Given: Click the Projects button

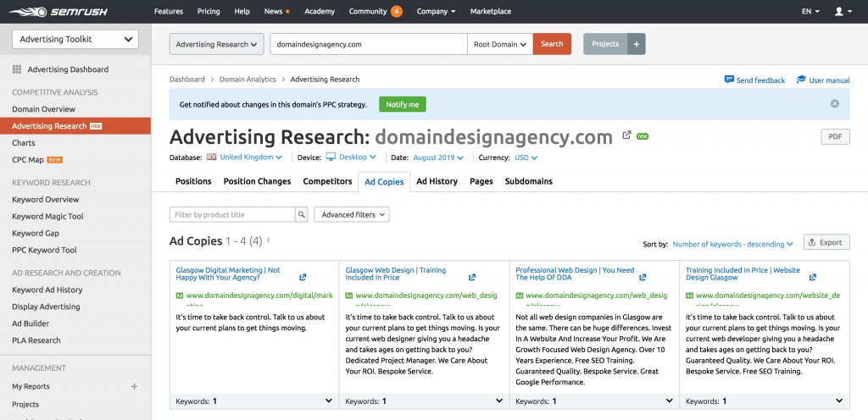Looking at the screenshot, I should pyautogui.click(x=605, y=44).
